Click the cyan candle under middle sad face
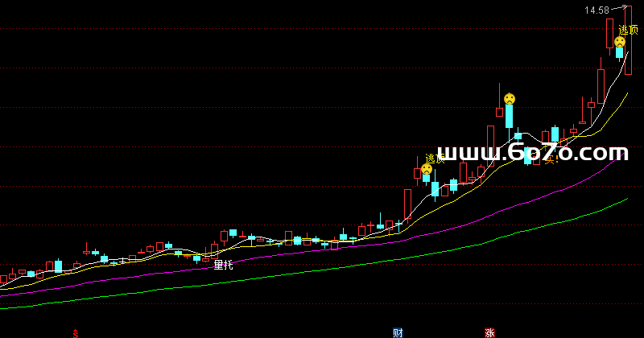 tap(509, 117)
